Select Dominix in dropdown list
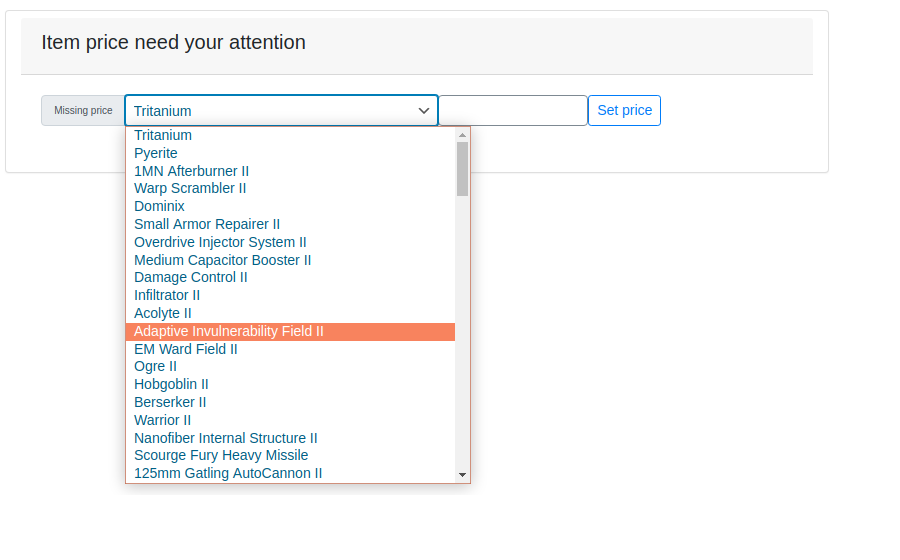Viewport: 900px width, 560px height. pyautogui.click(x=290, y=206)
